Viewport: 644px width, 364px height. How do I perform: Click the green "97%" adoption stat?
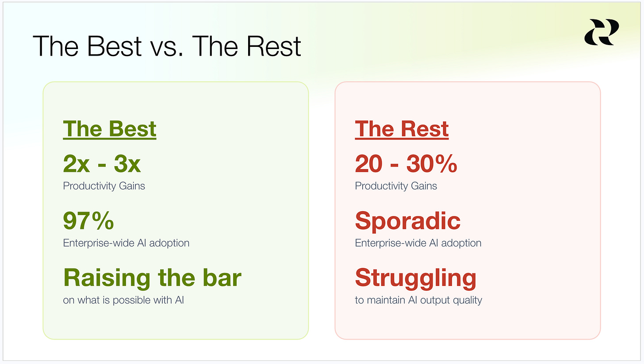88,221
